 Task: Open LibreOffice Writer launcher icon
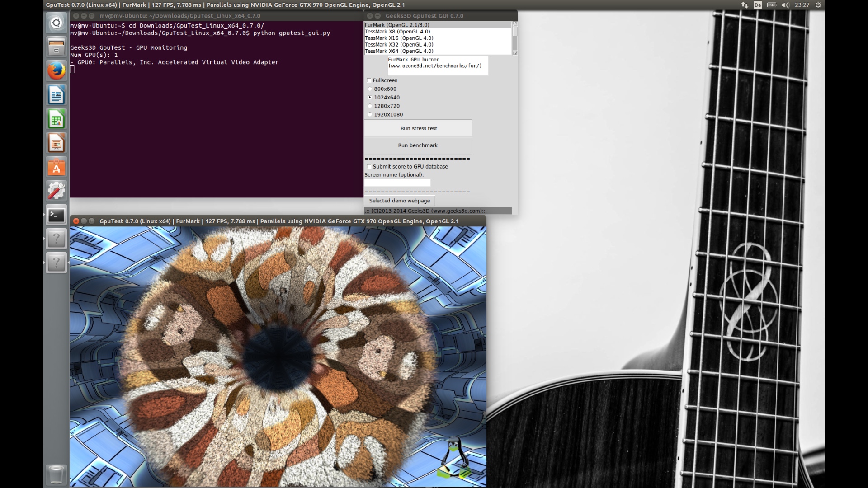point(56,95)
